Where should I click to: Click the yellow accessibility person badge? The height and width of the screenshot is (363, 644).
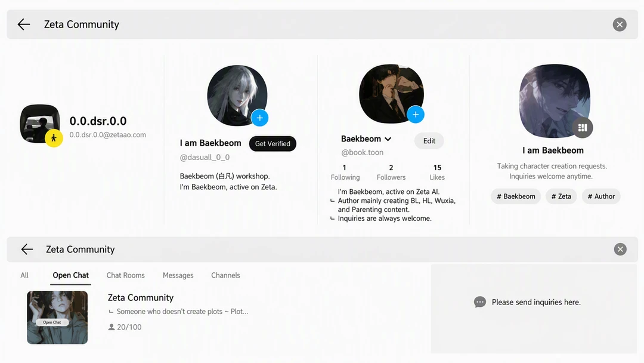54,138
